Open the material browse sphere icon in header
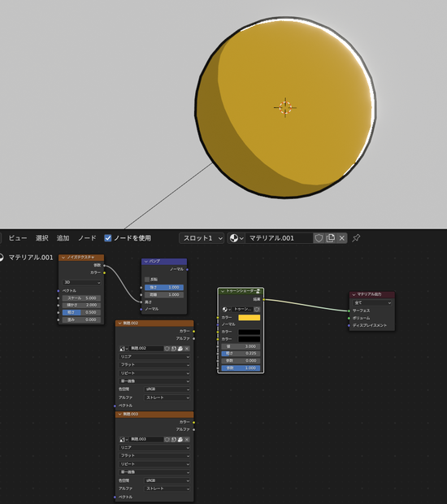The image size is (447, 504). [x=237, y=238]
